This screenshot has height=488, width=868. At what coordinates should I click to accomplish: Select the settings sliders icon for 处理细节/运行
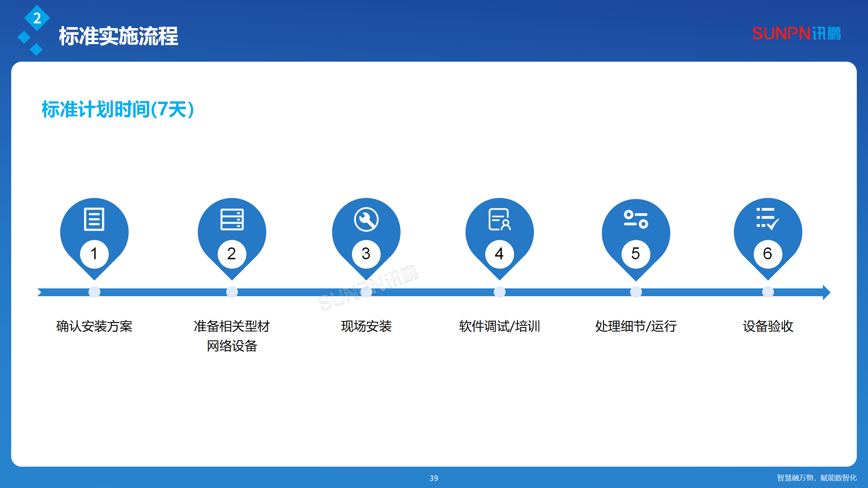[x=636, y=220]
